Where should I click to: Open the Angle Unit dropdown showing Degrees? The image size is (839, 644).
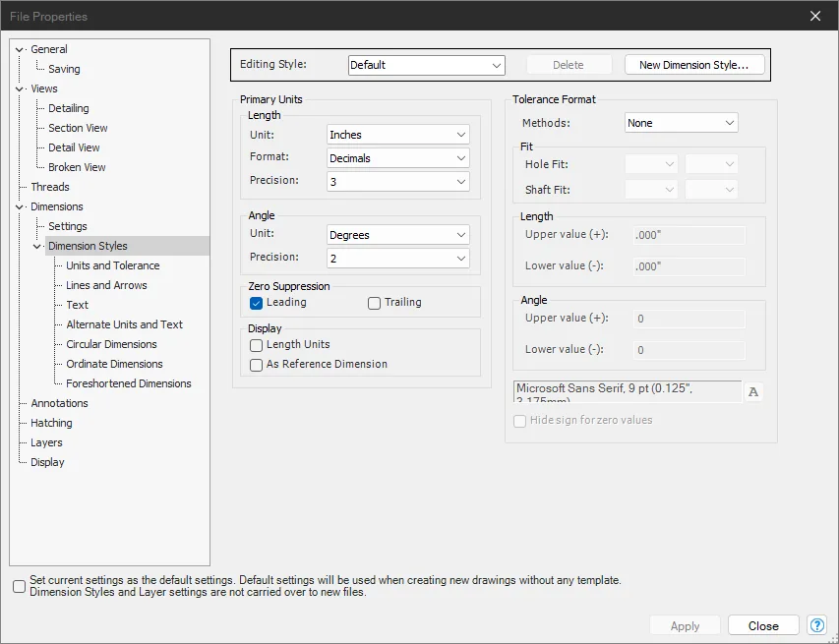click(x=398, y=235)
